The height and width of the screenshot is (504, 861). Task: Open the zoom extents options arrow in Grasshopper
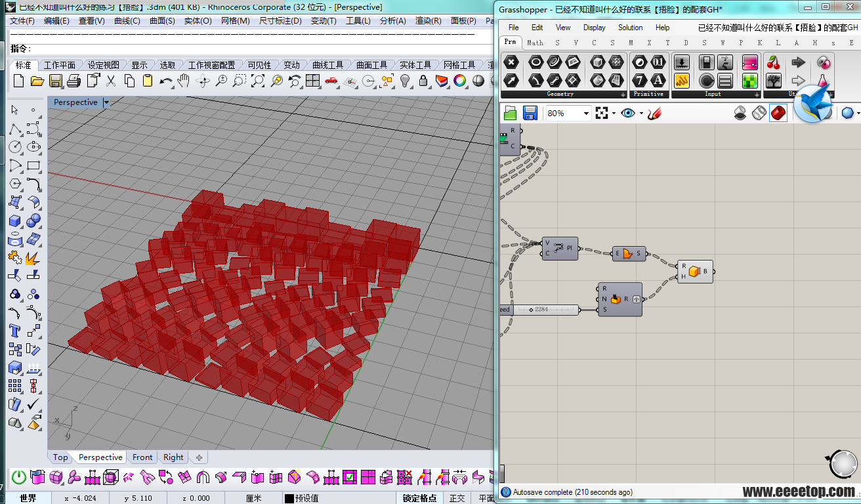pos(614,114)
